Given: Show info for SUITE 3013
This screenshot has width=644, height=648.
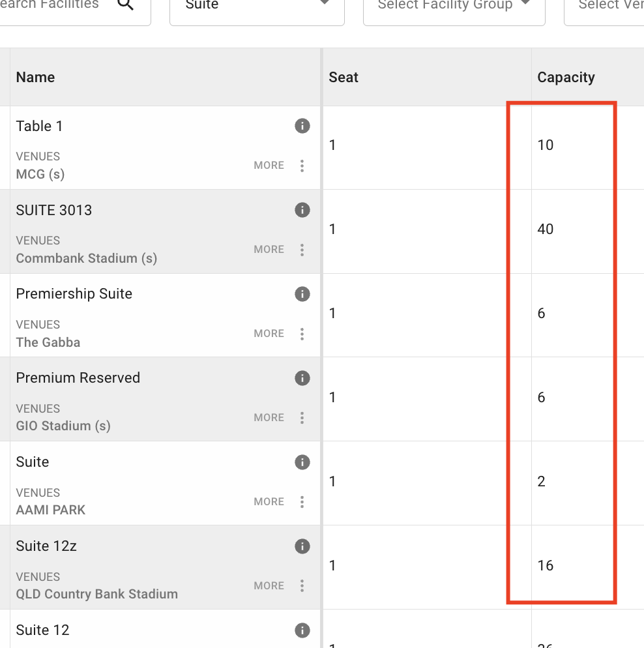Looking at the screenshot, I should pyautogui.click(x=302, y=210).
